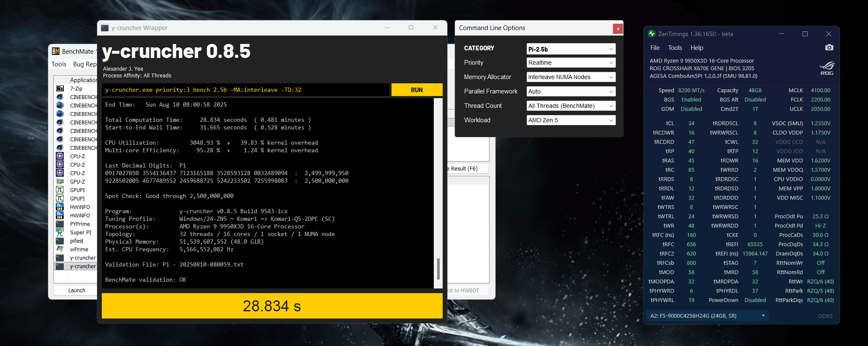
Task: Expand the Thread Count dropdown
Action: point(571,106)
